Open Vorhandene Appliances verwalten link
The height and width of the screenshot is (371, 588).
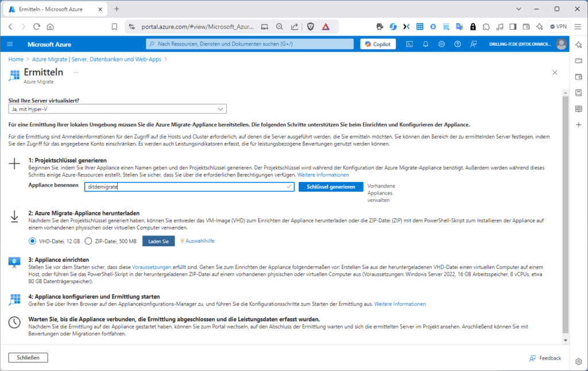[x=381, y=193]
